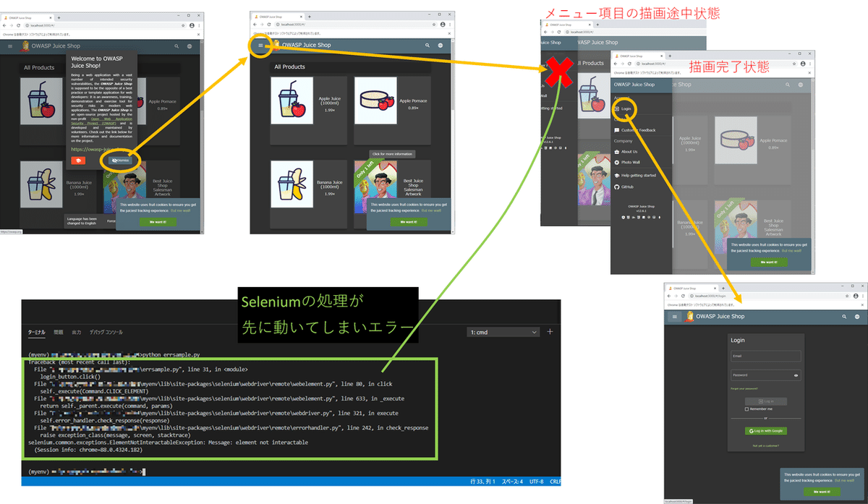Click the Log in button on Login page
This screenshot has height=504, width=868.
(x=765, y=401)
